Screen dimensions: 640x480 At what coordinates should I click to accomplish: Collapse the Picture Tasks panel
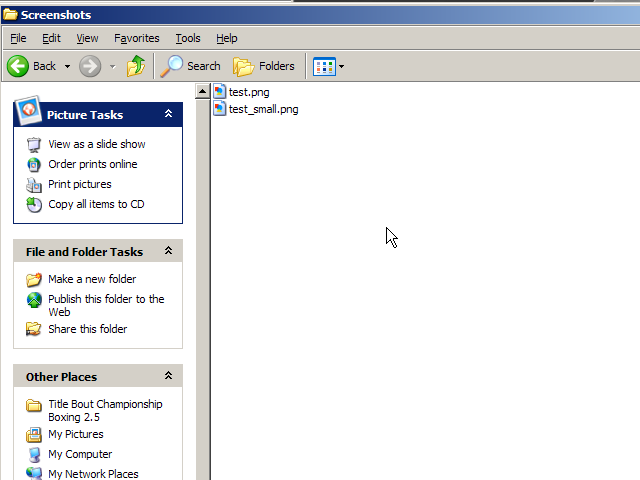pos(168,114)
